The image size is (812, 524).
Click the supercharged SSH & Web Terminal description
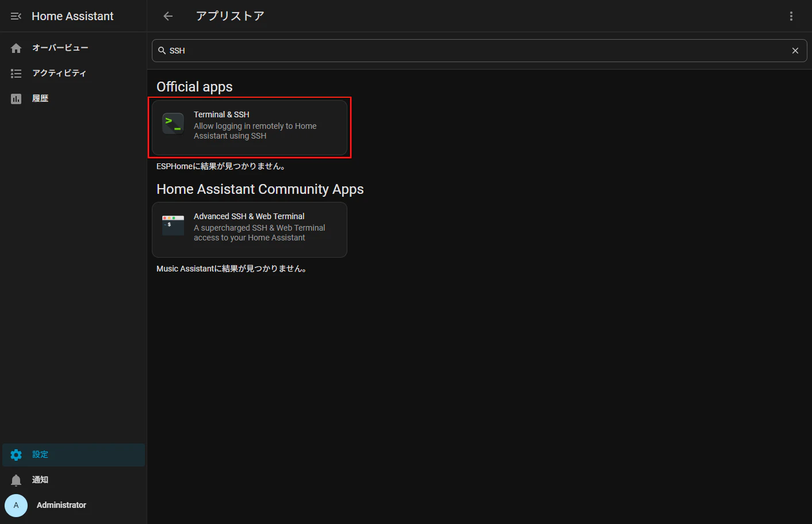[x=259, y=233]
